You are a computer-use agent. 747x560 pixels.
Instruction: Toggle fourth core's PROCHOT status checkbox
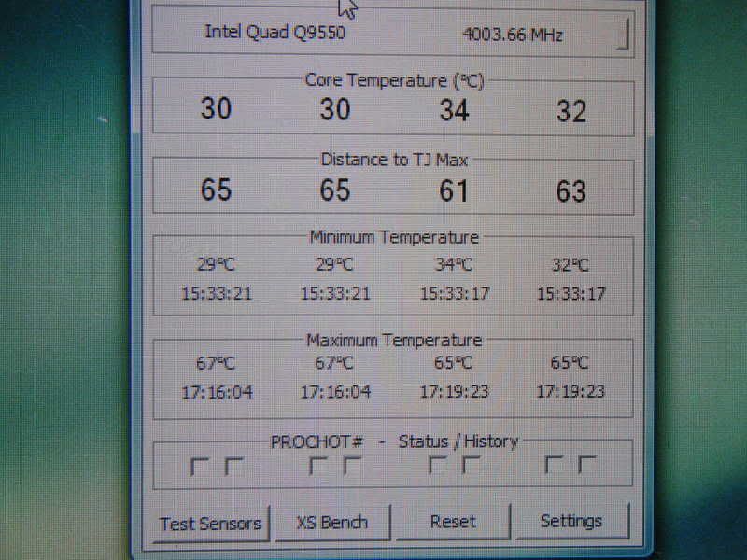[x=554, y=464]
